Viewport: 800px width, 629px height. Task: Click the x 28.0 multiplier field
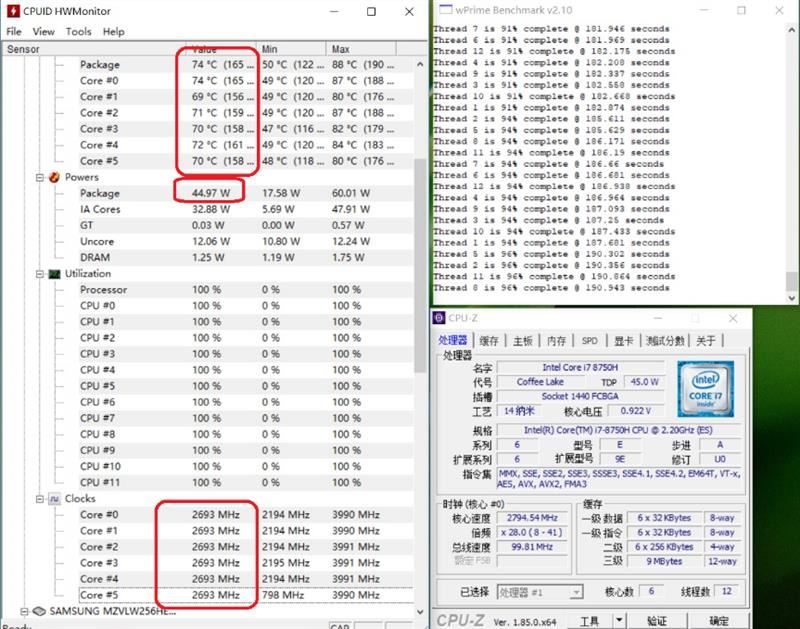coord(532,533)
